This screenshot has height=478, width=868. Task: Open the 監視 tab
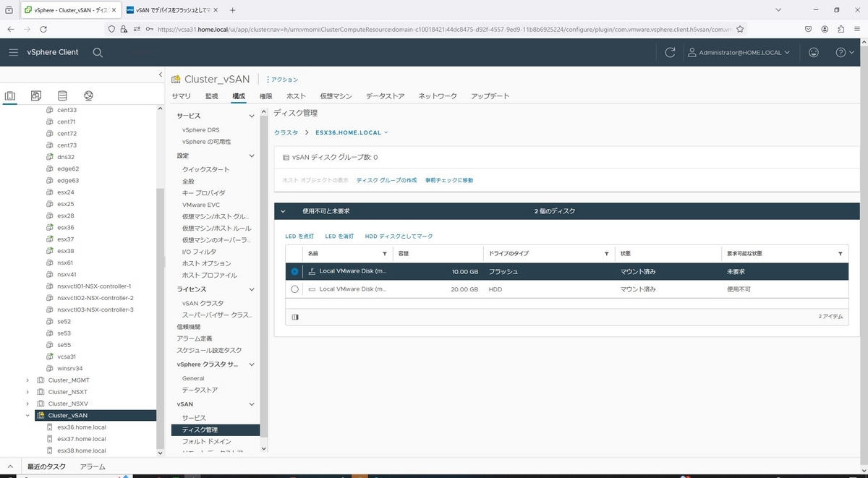click(x=211, y=96)
